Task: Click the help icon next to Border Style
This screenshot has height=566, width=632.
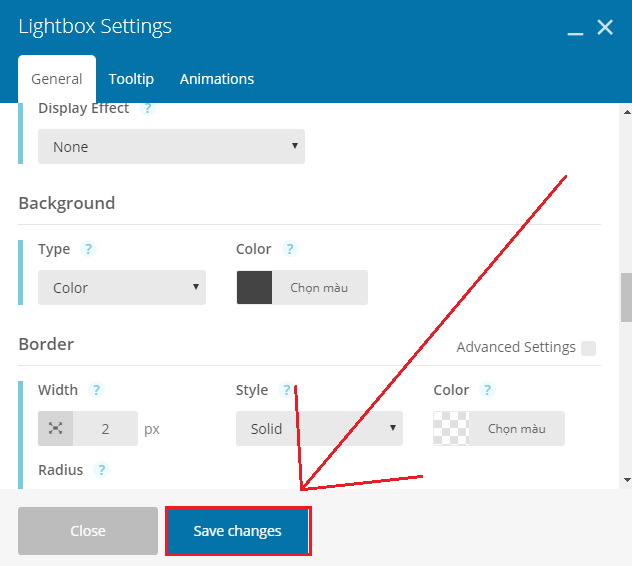Action: pyautogui.click(x=287, y=390)
